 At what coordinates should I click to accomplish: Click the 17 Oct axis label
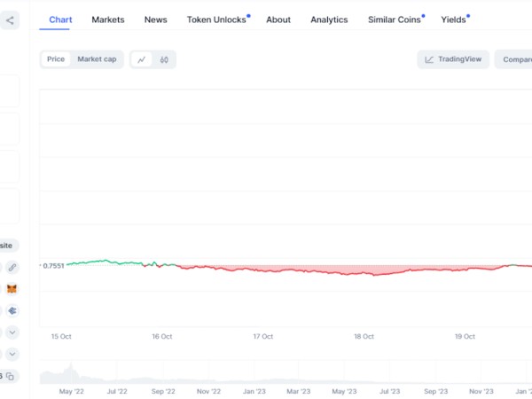pos(263,337)
